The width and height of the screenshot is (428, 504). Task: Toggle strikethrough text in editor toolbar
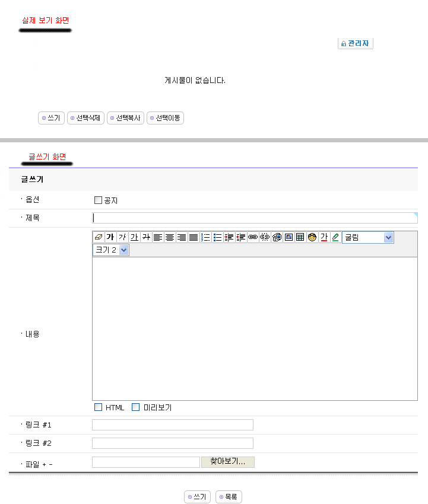(146, 237)
